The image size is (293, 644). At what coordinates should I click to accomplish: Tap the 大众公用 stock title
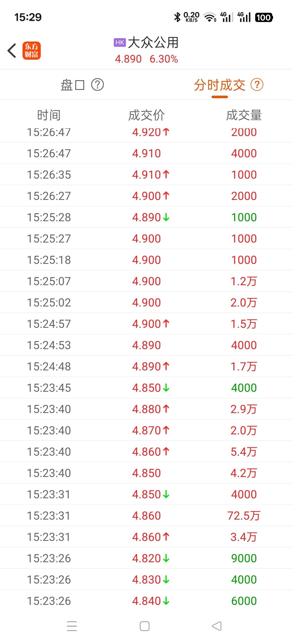[x=153, y=42]
